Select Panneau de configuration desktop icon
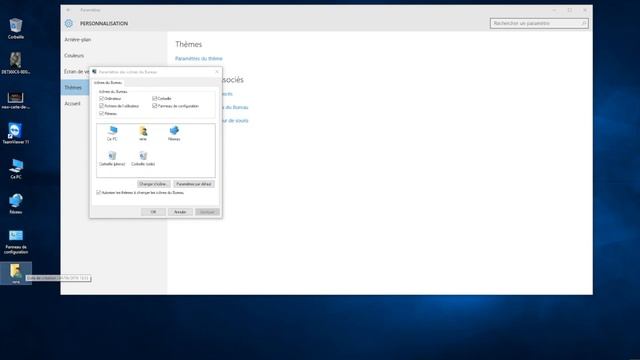The width and height of the screenshot is (640, 360). coord(16,241)
